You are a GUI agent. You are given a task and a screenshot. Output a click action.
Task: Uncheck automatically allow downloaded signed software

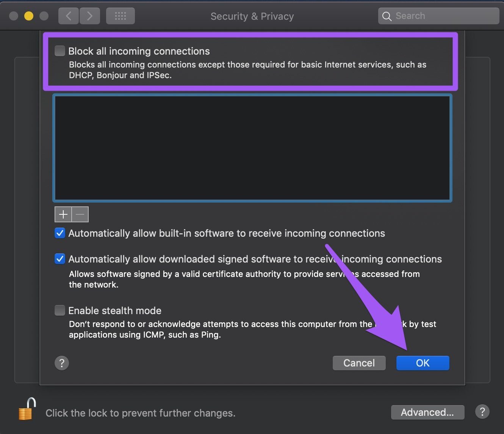(60, 259)
